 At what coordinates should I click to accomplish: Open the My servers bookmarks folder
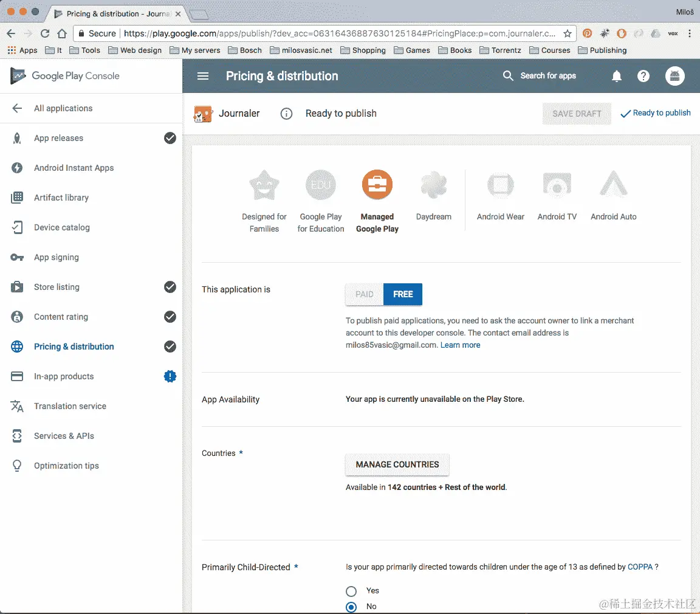[194, 50]
